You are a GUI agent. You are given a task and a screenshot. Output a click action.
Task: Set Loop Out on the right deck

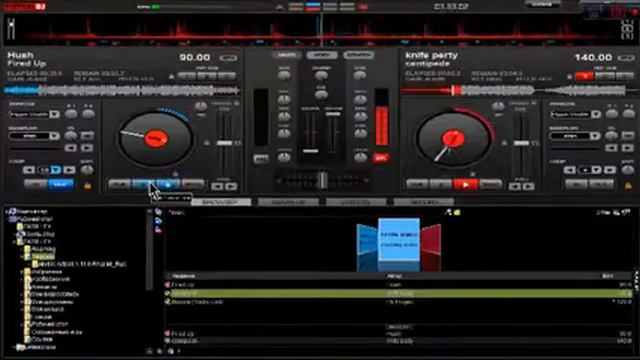pos(602,185)
